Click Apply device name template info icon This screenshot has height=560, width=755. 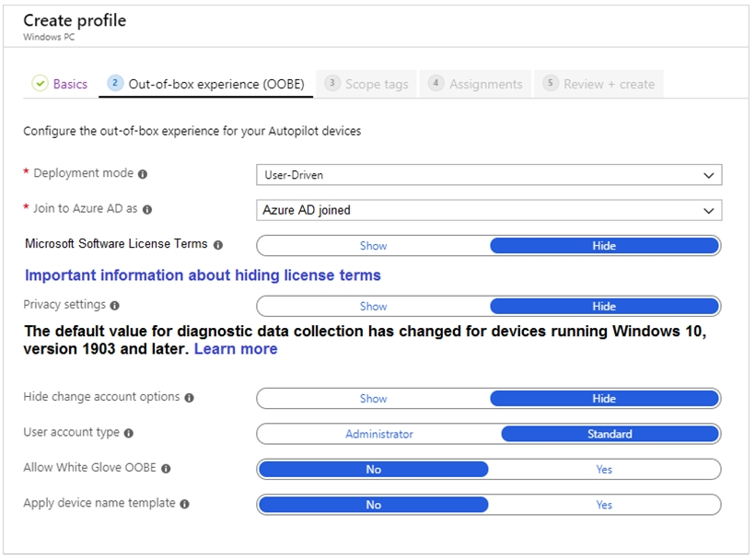pyautogui.click(x=185, y=505)
